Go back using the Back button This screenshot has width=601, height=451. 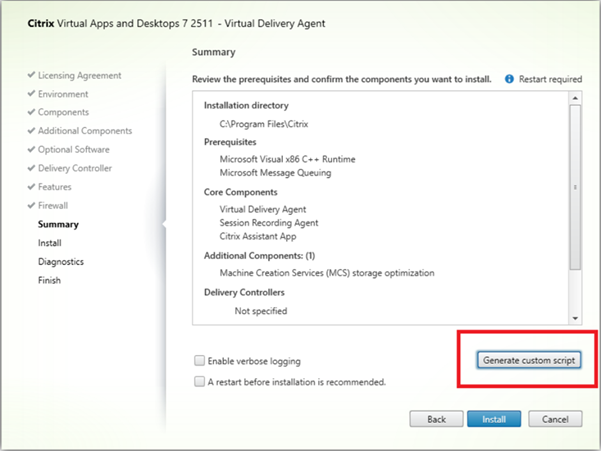(x=436, y=419)
